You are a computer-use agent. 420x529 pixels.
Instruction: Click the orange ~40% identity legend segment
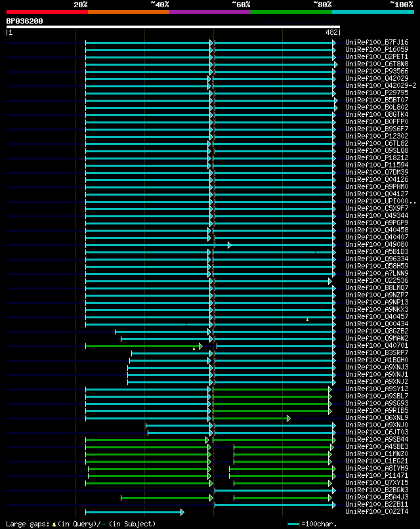pos(129,12)
